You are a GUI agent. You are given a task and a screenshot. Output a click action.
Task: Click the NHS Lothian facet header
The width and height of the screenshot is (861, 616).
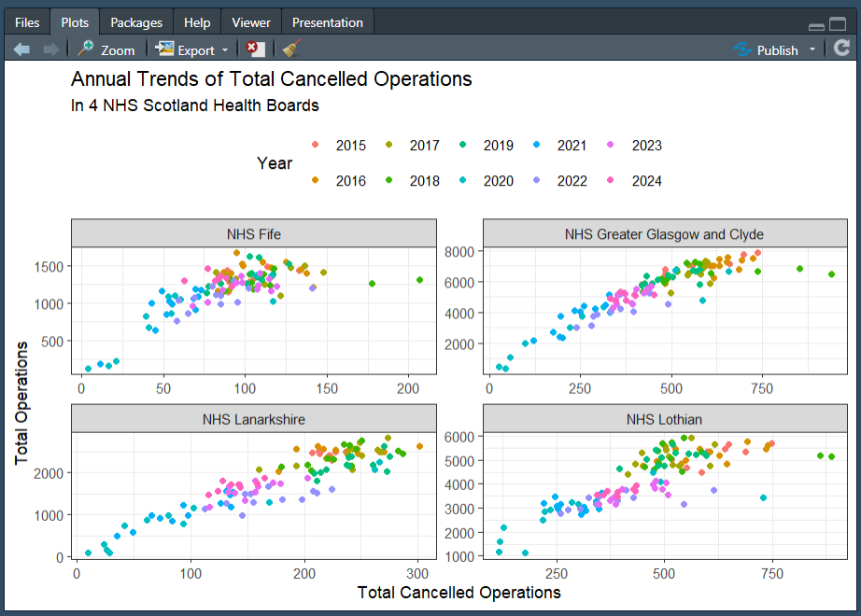[664, 419]
